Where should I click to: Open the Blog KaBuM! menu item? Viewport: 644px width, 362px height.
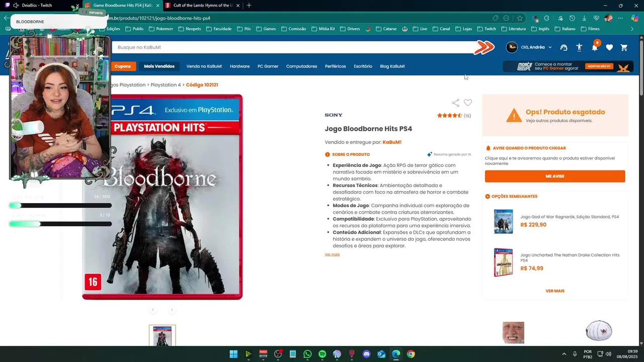pos(392,66)
